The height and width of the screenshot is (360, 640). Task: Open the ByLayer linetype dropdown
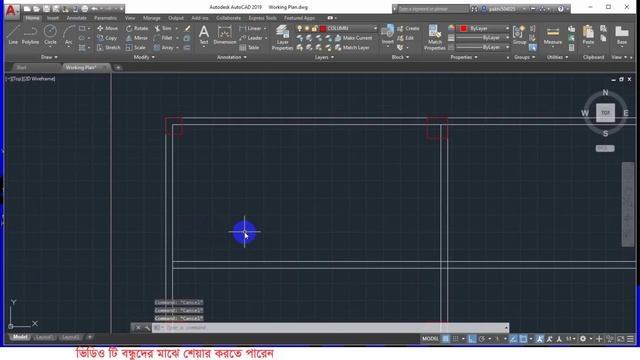point(507,47)
